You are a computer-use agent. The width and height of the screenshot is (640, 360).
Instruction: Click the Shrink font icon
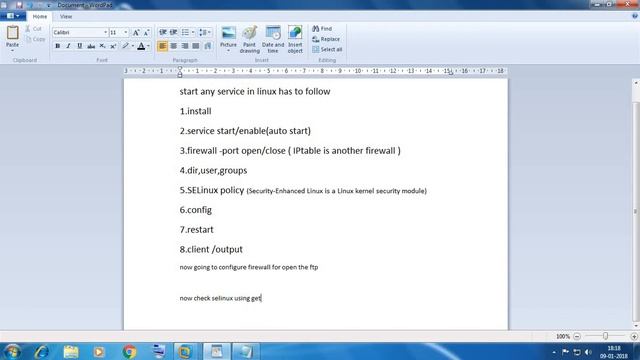click(147, 32)
